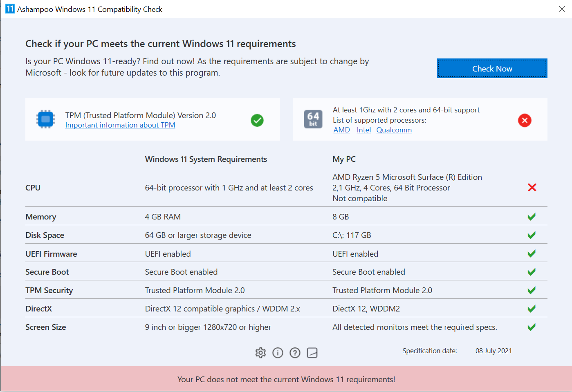The height and width of the screenshot is (392, 572).
Task: Click the red X in CPU row
Action: pos(532,188)
